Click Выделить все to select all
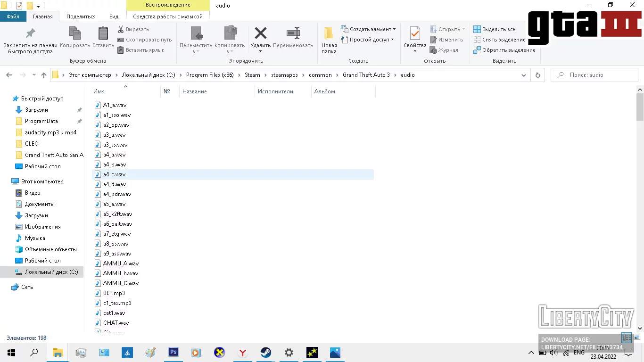The image size is (644, 362). (x=498, y=29)
